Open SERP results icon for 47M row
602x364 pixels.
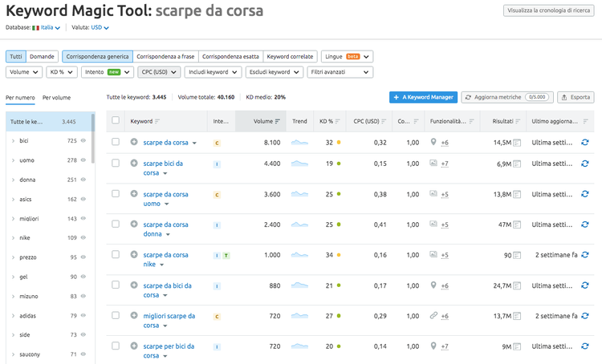(x=517, y=224)
